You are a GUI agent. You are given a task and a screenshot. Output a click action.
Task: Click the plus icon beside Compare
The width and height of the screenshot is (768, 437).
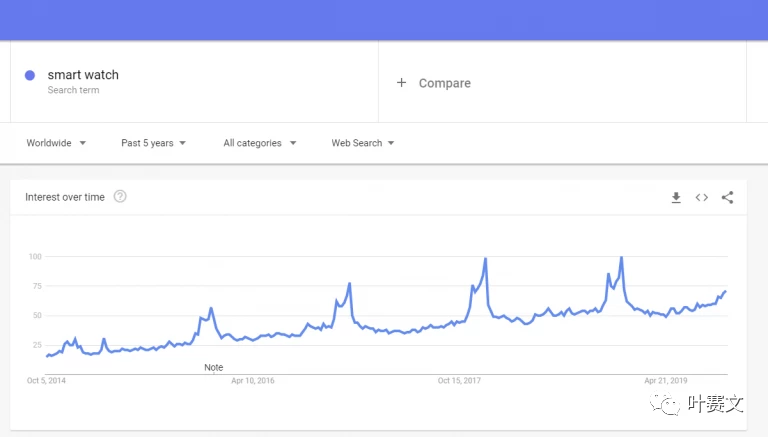click(402, 83)
